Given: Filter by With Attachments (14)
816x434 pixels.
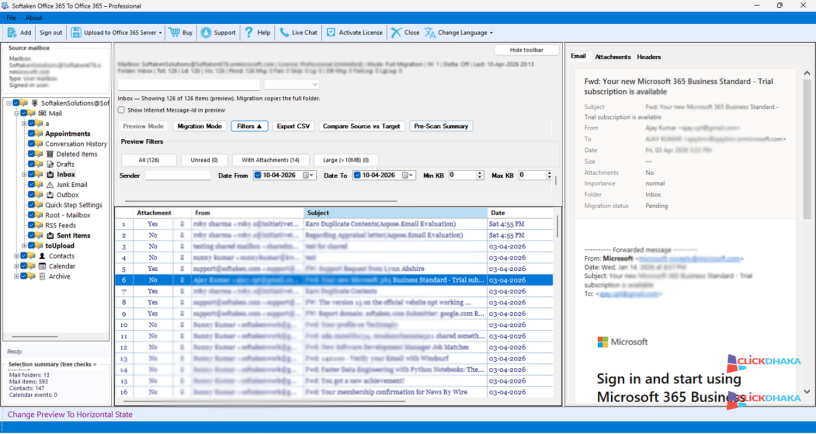Looking at the screenshot, I should pyautogui.click(x=271, y=160).
